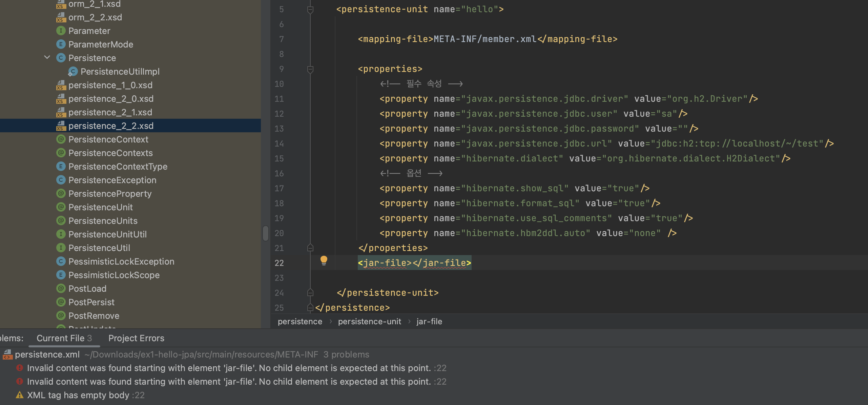
Task: Click the persistence_1_0.xsd file icon
Action: [61, 85]
